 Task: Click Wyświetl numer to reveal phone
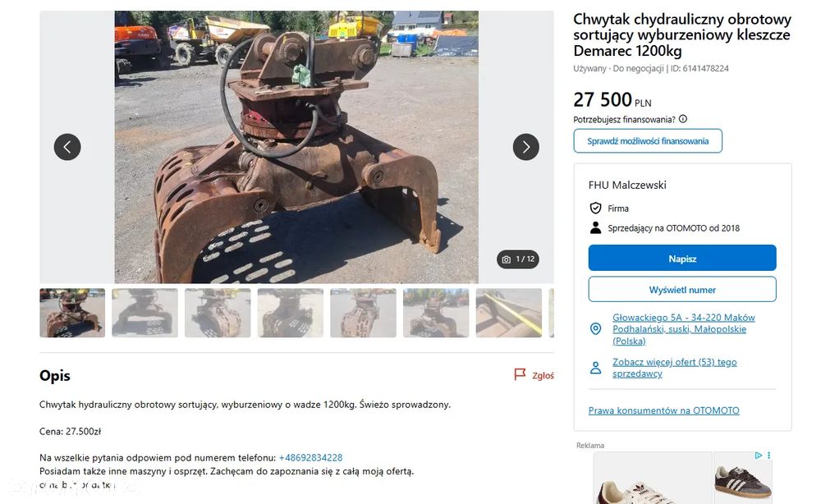[x=682, y=290]
